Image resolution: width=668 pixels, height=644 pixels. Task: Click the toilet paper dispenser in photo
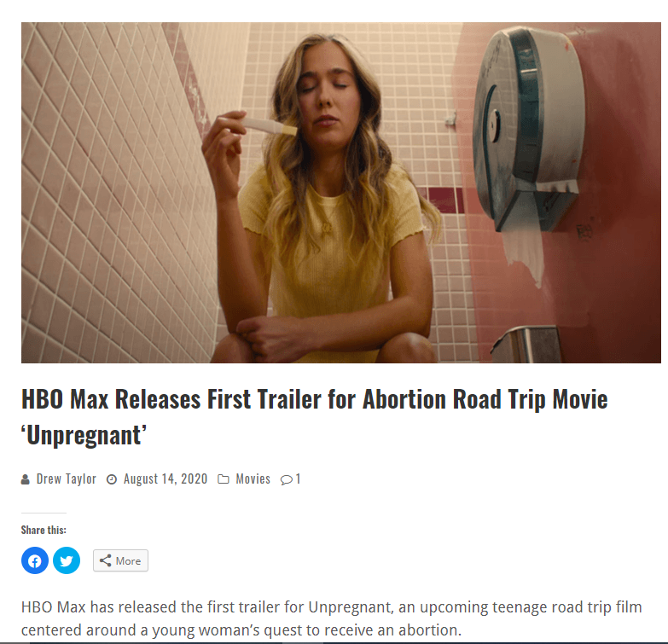[x=528, y=132]
